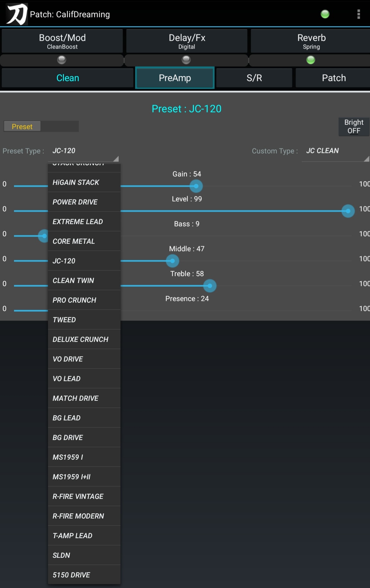Click the Level slider handle
This screenshot has width=370, height=588.
click(x=348, y=211)
